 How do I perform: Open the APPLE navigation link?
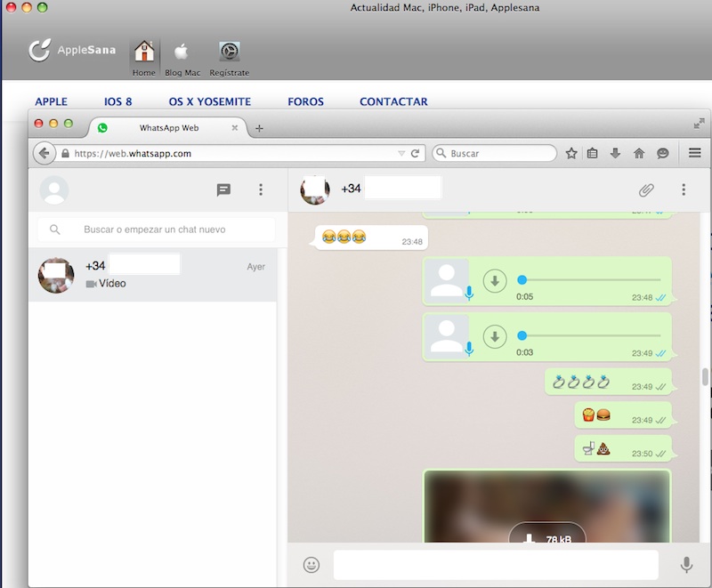pyautogui.click(x=52, y=101)
